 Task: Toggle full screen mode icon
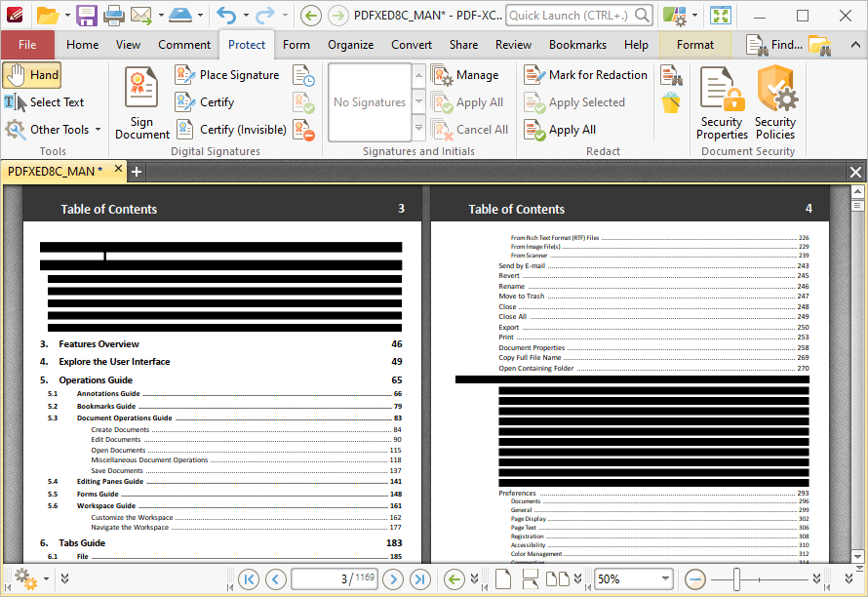[x=722, y=16]
